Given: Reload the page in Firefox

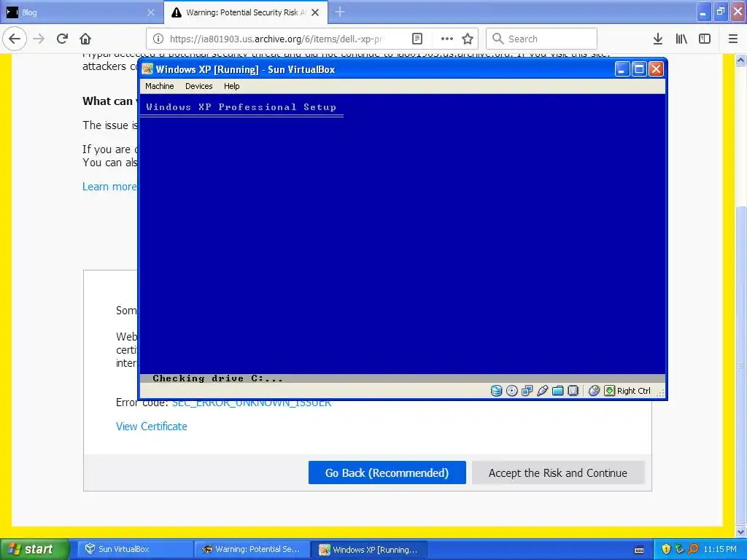Looking at the screenshot, I should coord(62,39).
